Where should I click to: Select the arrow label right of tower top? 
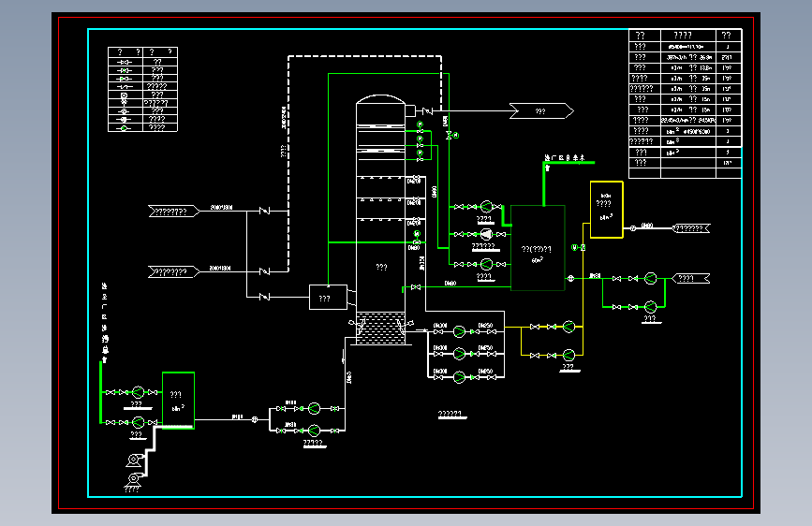click(541, 111)
